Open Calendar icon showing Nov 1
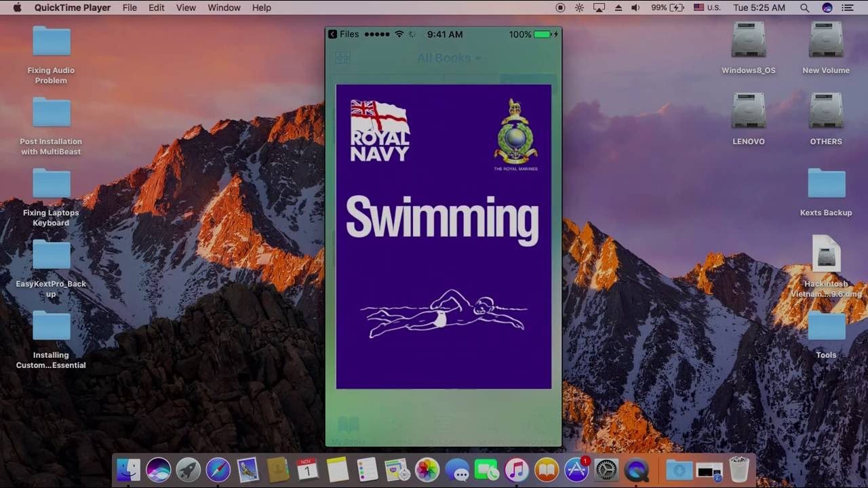This screenshot has width=868, height=488. coord(308,470)
